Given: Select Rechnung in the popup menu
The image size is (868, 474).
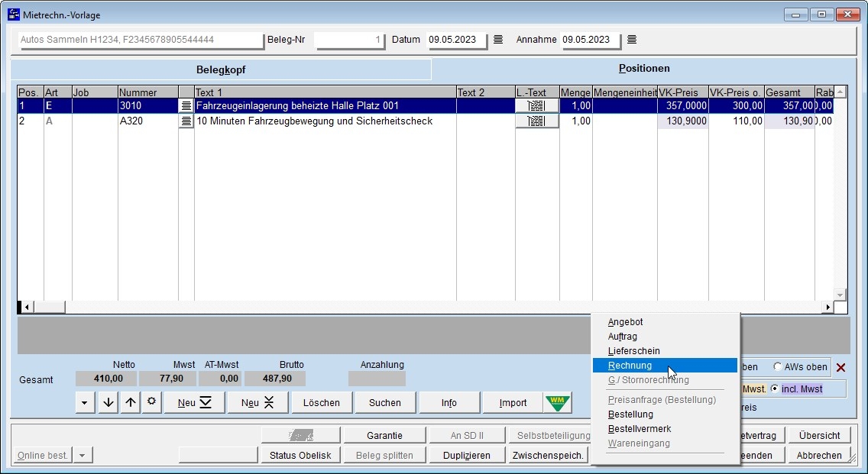Looking at the screenshot, I should [x=665, y=366].
